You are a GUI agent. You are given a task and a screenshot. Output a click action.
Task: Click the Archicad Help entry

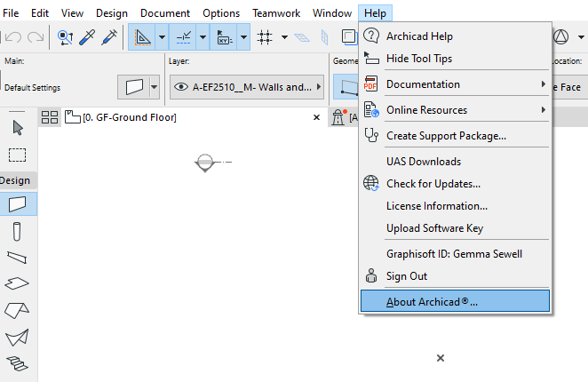[x=456, y=36]
